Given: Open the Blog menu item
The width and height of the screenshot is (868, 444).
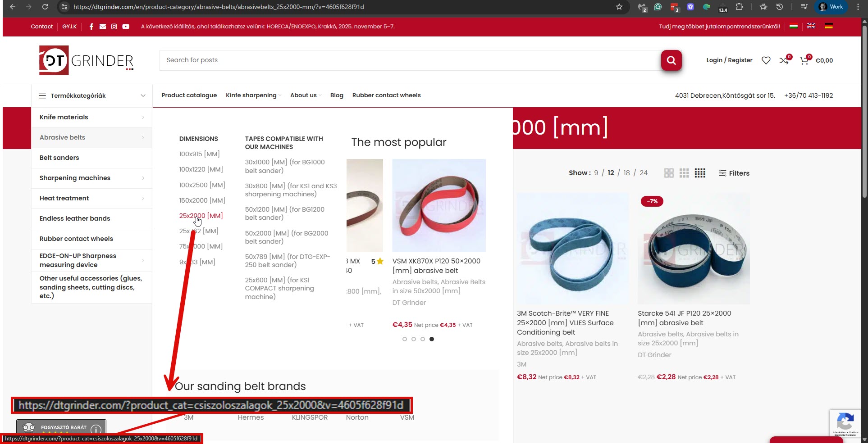Looking at the screenshot, I should [x=337, y=95].
